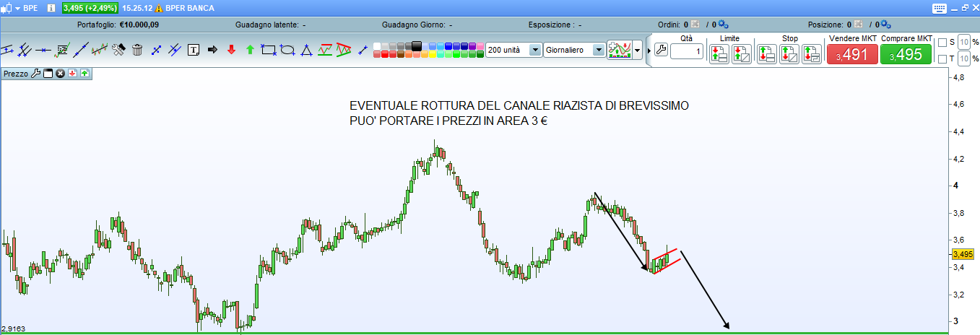980x335 pixels.
Task: Click the EVENTUALE ROTTURA DEL CANALE text annotation
Action: point(519,114)
